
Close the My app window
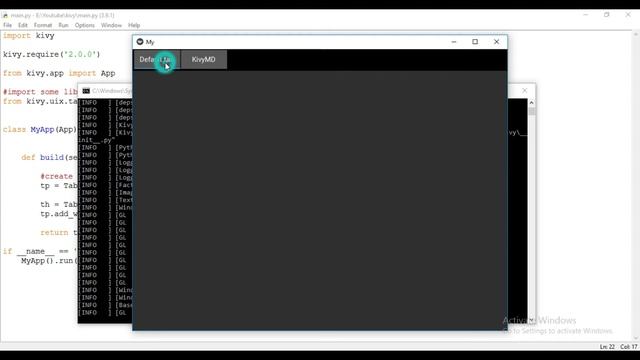(x=496, y=42)
